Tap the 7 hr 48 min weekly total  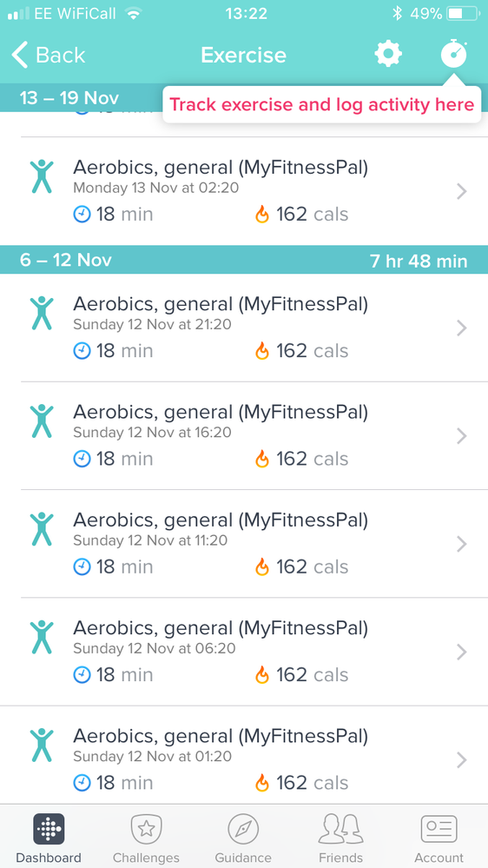[x=419, y=261]
